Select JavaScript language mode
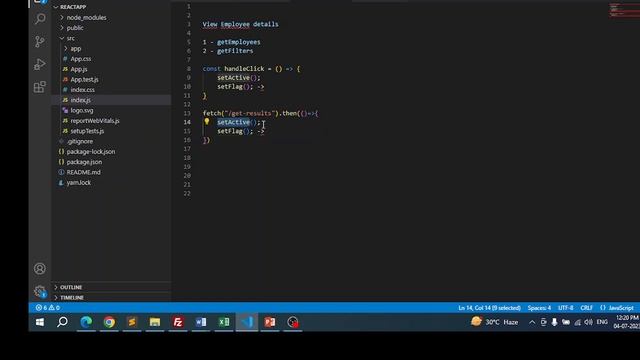Viewport: 640px width, 360px height. click(x=617, y=308)
